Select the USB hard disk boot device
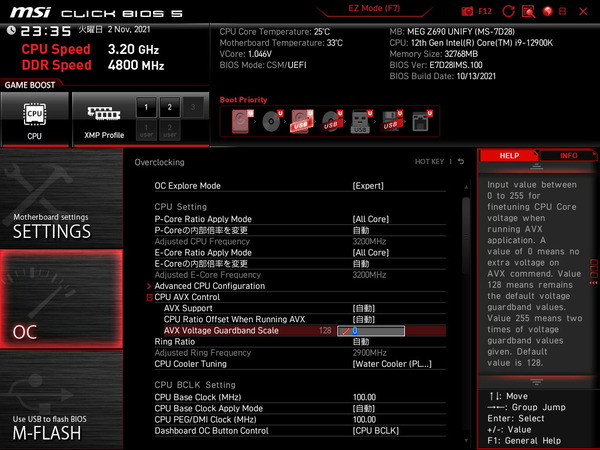This screenshot has height=450, width=600. [302, 121]
